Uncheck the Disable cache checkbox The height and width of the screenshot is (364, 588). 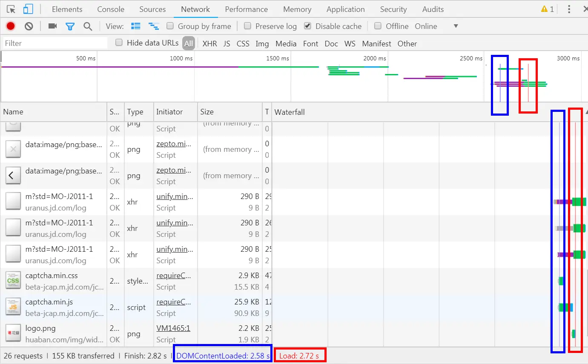click(x=307, y=26)
